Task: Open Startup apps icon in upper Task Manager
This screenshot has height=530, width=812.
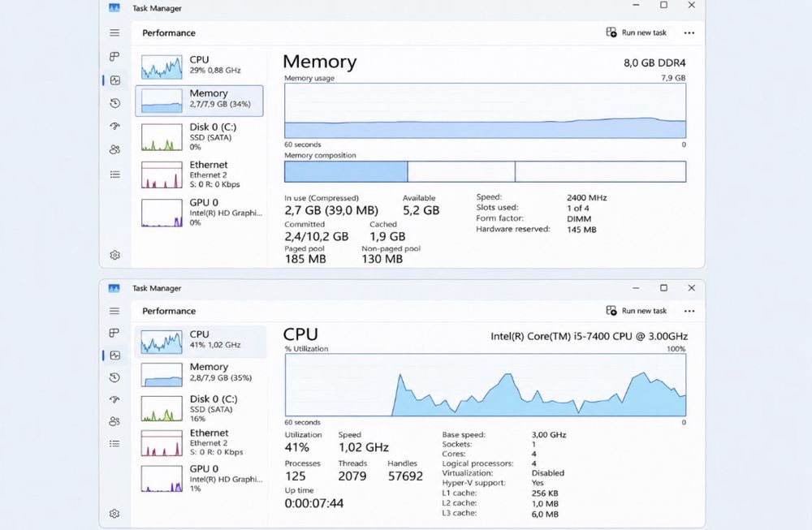Action: click(x=115, y=127)
